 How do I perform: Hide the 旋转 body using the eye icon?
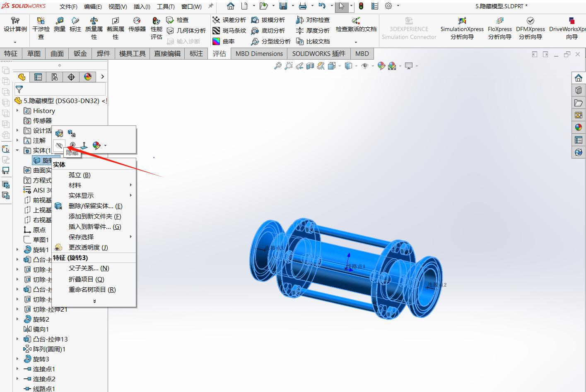click(59, 145)
